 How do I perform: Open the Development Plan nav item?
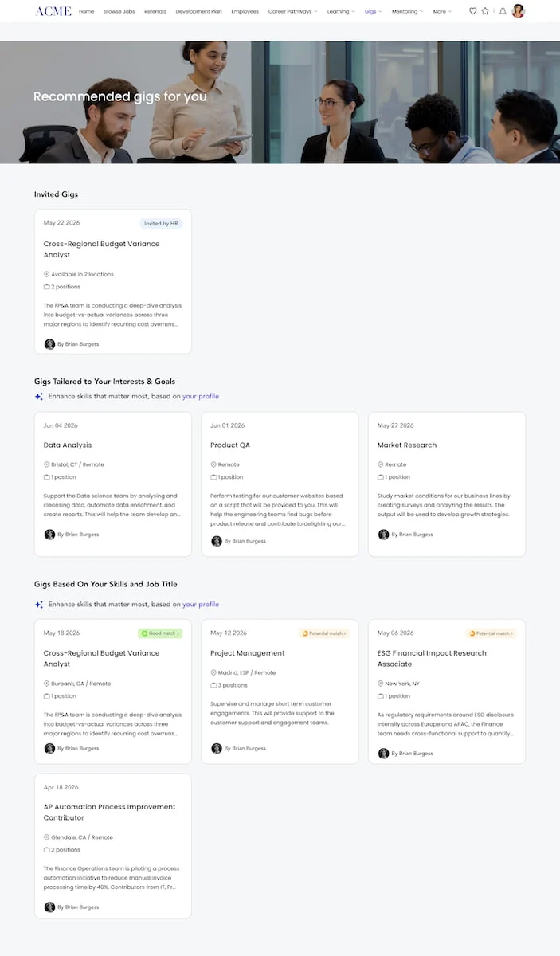click(x=199, y=12)
